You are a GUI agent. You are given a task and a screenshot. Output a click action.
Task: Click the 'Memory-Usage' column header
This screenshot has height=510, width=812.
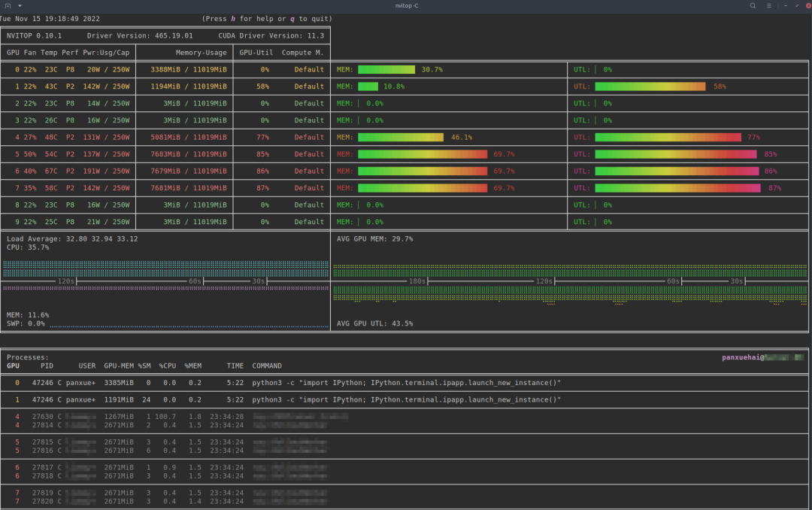coord(201,53)
